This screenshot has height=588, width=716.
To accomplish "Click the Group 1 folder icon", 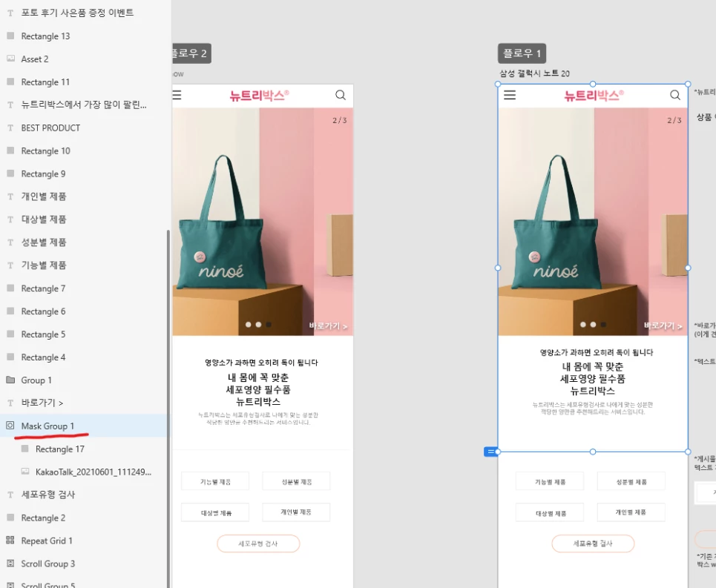I will (10, 380).
